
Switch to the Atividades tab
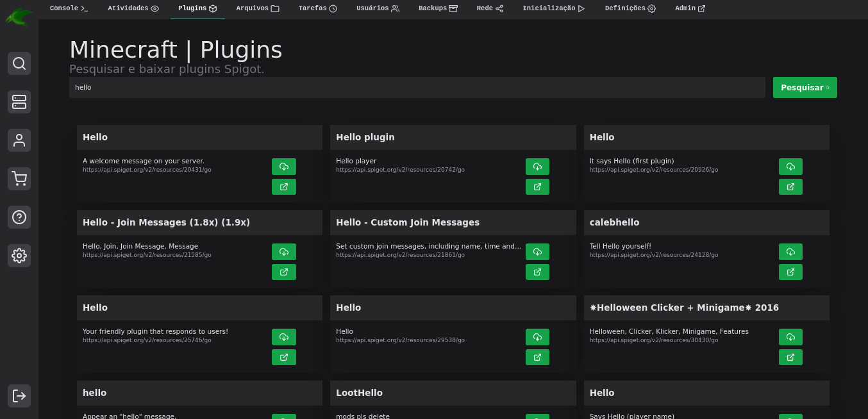click(x=133, y=9)
